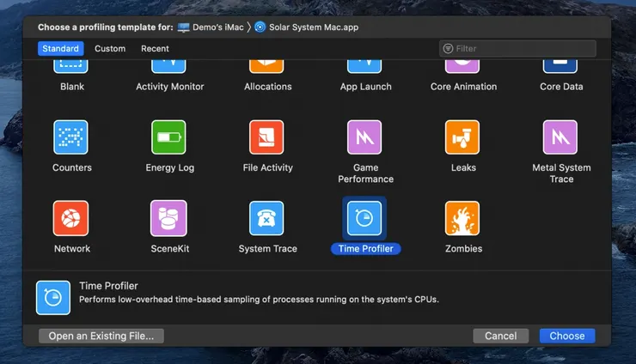Screen dimensions: 636x364
Task: Click the filter icon in search field
Action: 448,49
